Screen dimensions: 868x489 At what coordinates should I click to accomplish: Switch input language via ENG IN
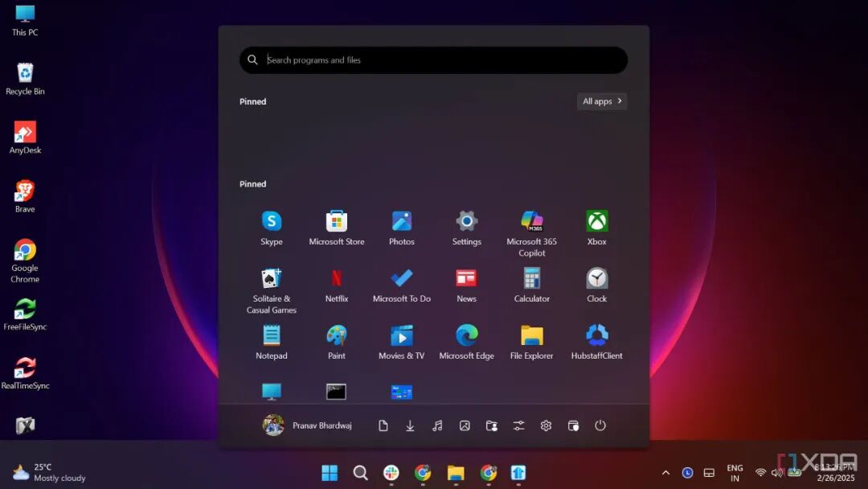pos(735,473)
